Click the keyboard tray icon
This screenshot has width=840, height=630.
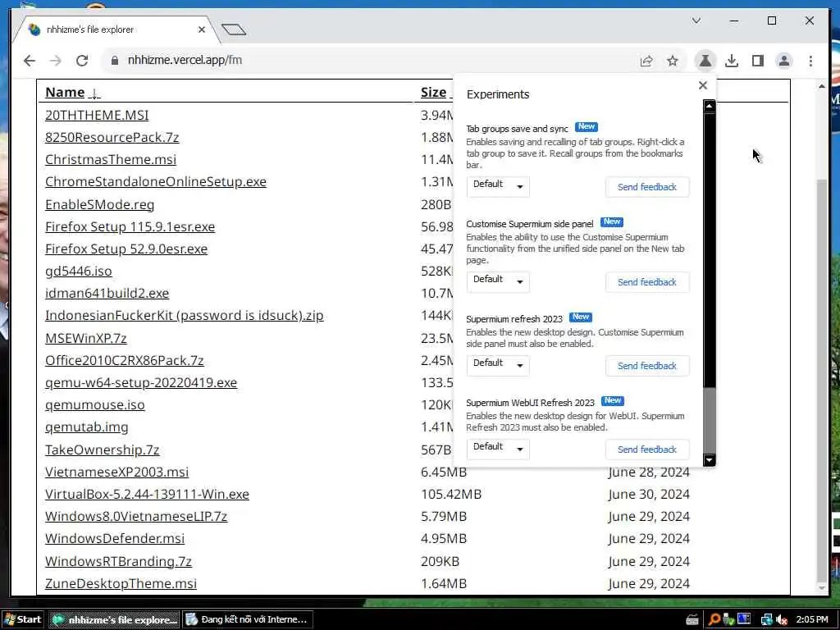pos(692,620)
